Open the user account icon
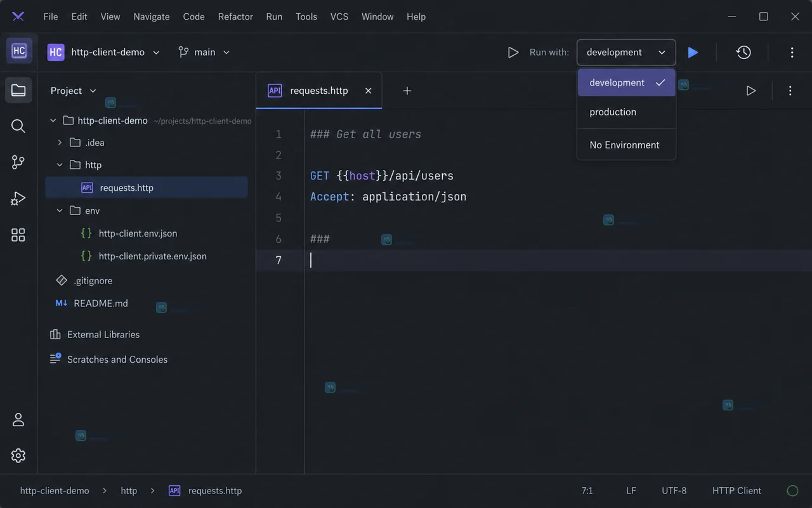Image resolution: width=812 pixels, height=508 pixels. 18,419
